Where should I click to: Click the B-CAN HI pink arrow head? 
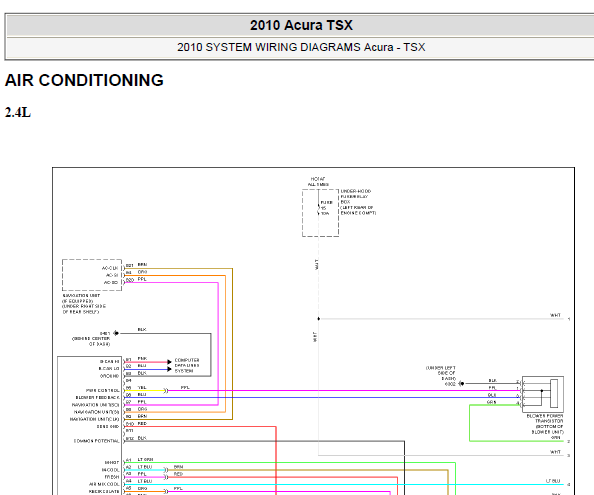point(169,362)
